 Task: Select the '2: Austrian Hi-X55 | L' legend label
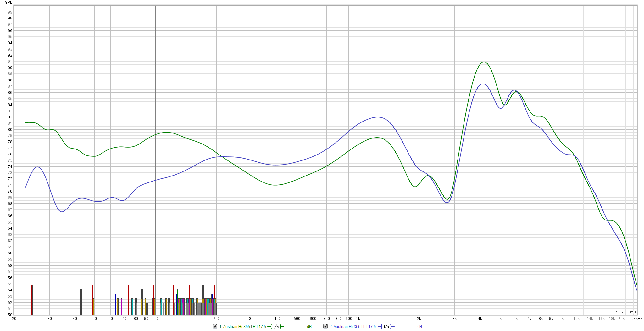[353, 327]
